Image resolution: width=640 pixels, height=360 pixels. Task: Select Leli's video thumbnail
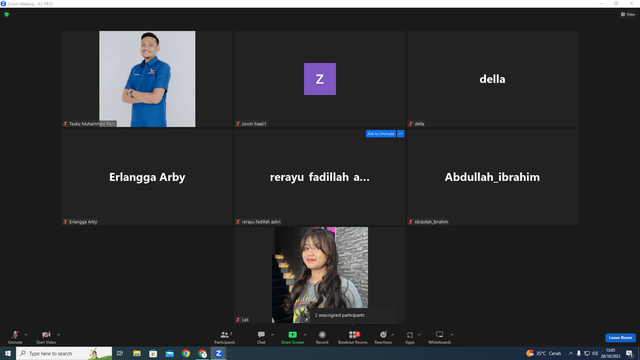pyautogui.click(x=320, y=275)
